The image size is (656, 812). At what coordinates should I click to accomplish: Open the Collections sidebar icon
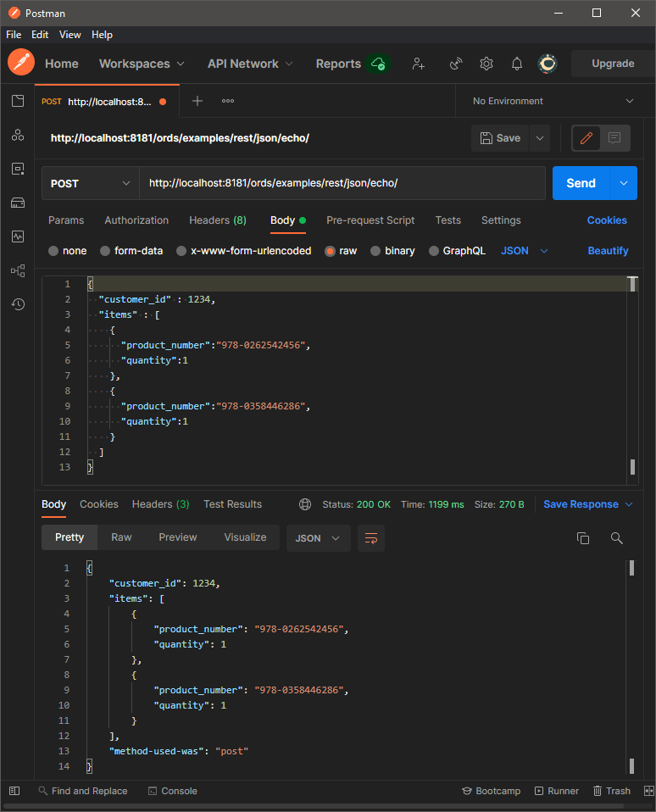click(x=18, y=102)
